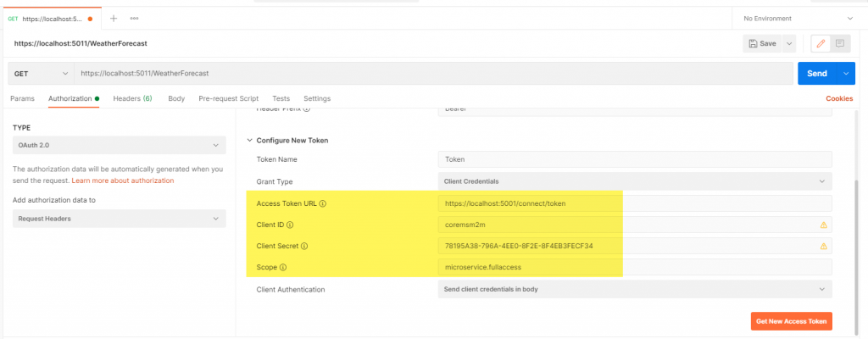Click warning icon in Client ID field

823,225
